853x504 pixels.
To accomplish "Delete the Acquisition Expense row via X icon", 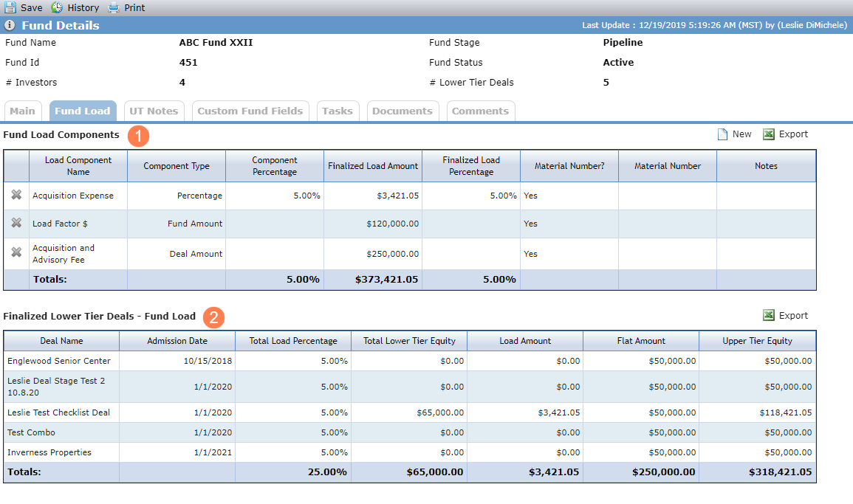I will [16, 195].
